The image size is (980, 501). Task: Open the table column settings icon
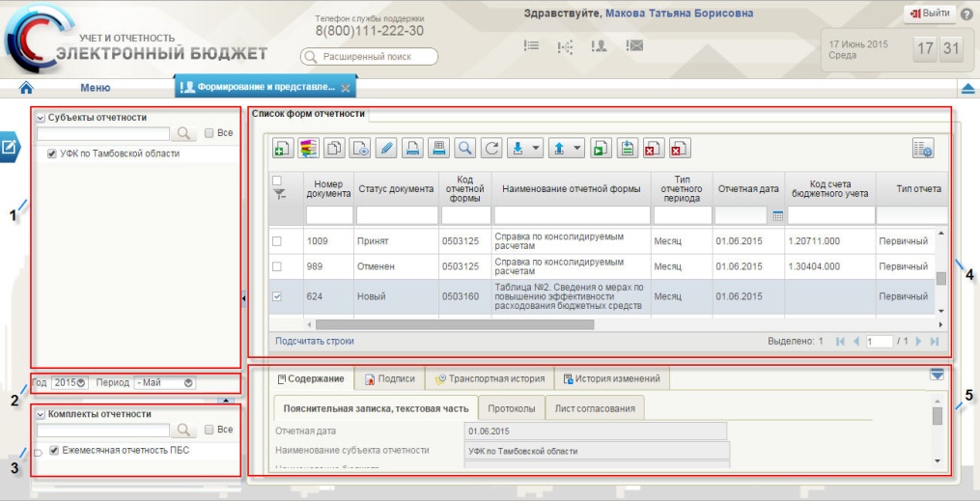pos(922,148)
